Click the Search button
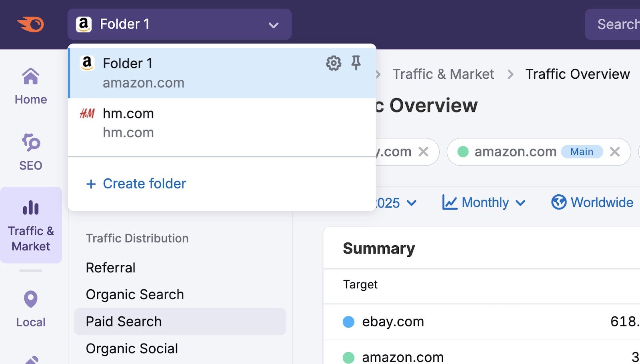This screenshot has width=640, height=364. (618, 24)
